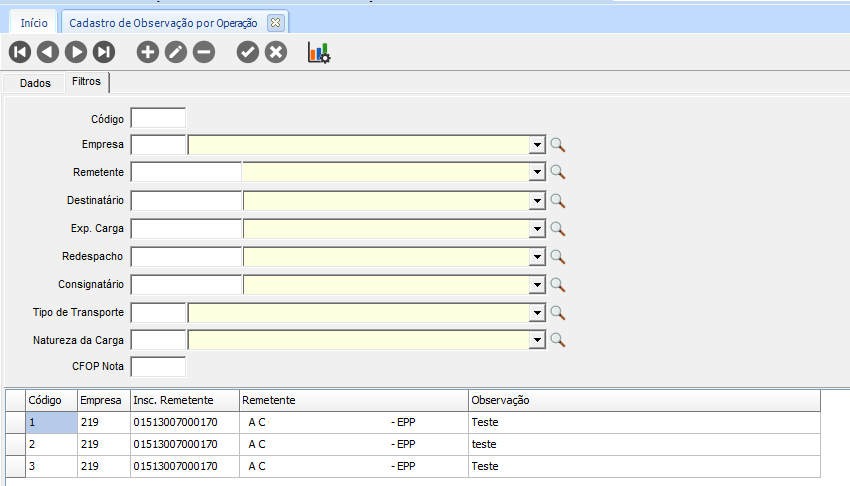Search Remetente with magnifier icon

(x=558, y=172)
